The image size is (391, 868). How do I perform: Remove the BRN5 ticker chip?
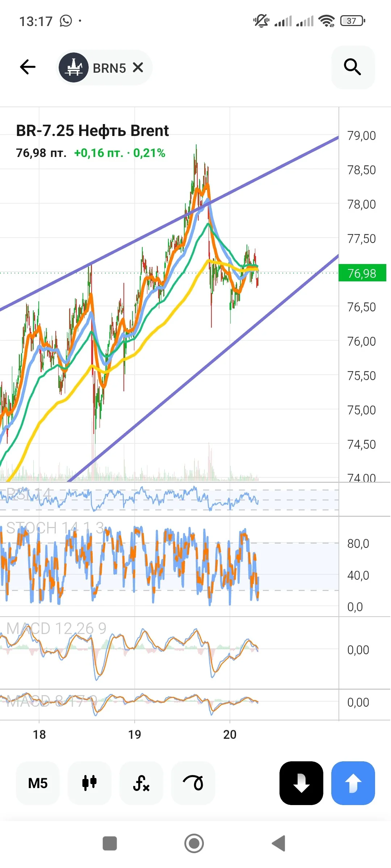coord(138,68)
